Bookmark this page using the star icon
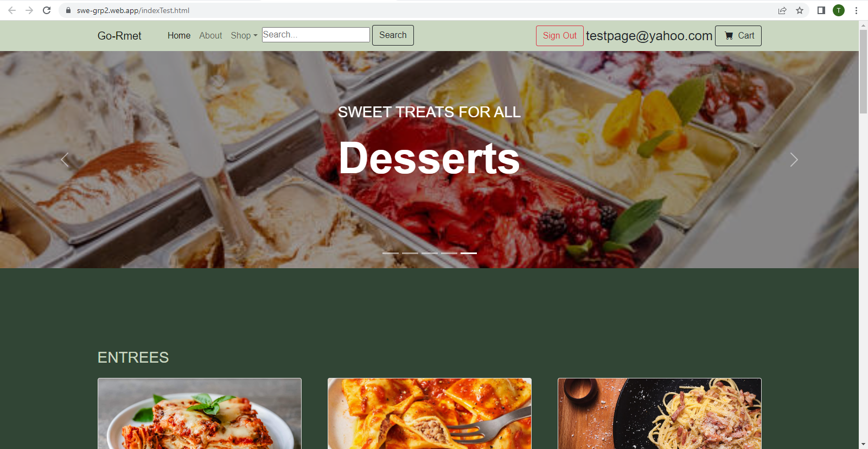This screenshot has height=449, width=868. click(800, 10)
